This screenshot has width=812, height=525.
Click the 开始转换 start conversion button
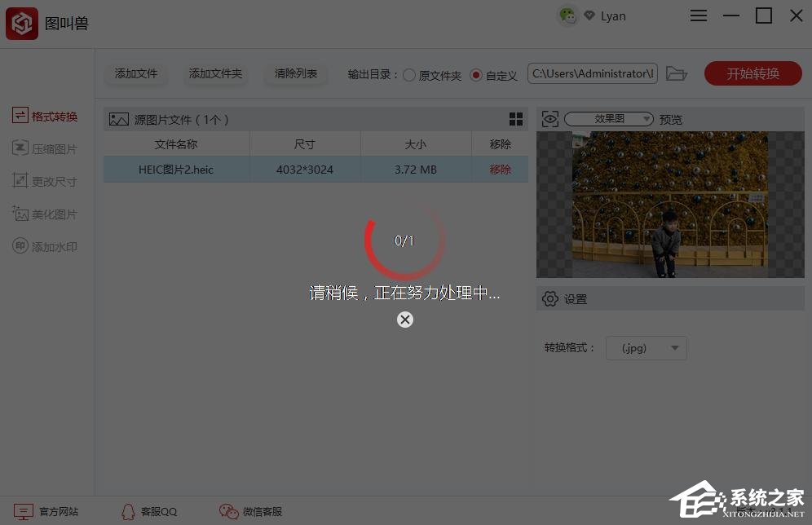[x=752, y=73]
